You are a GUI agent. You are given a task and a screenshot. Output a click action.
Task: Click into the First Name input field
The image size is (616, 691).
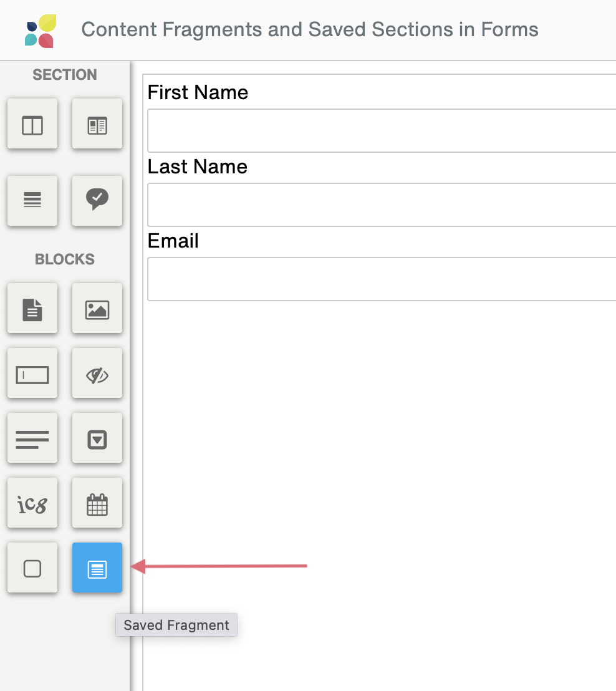coord(382,131)
